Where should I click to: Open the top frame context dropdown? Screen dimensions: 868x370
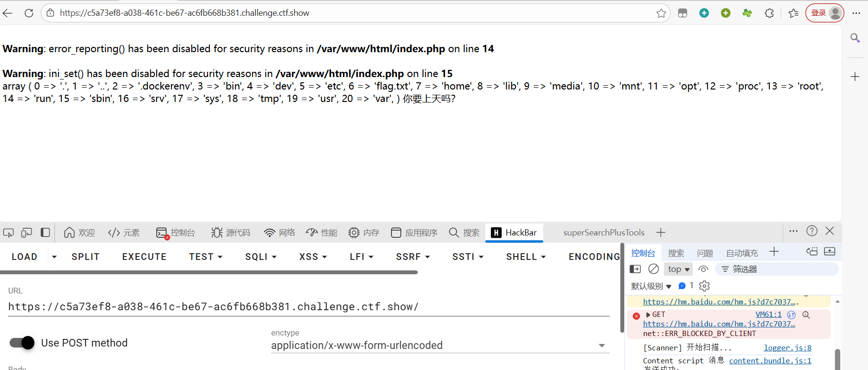pyautogui.click(x=678, y=269)
